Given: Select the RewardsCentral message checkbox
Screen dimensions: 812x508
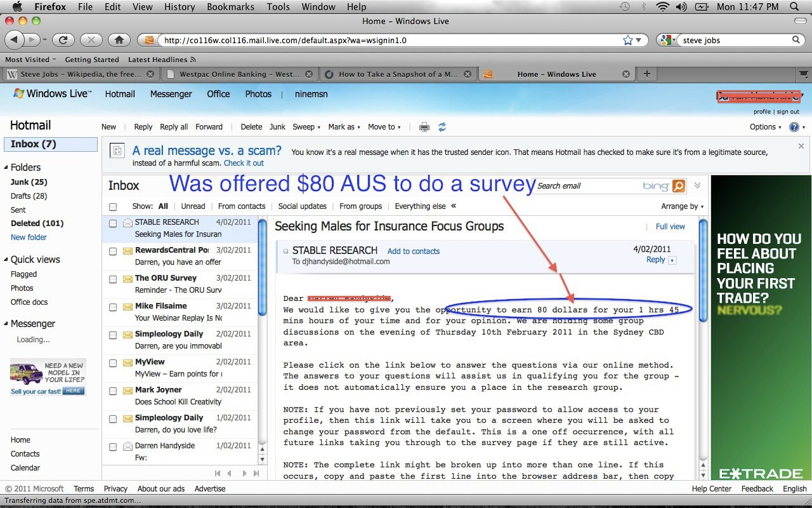Looking at the screenshot, I should (x=113, y=251).
